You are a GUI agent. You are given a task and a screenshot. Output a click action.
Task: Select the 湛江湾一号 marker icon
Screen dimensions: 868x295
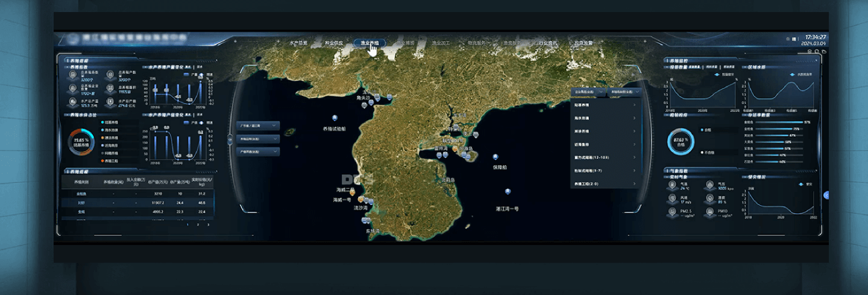coord(508,192)
